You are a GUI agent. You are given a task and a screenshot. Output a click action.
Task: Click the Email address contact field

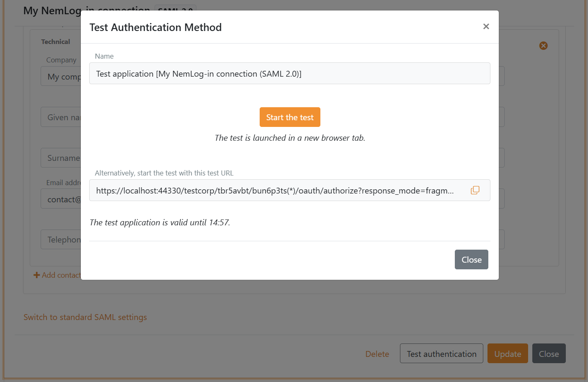(x=61, y=199)
